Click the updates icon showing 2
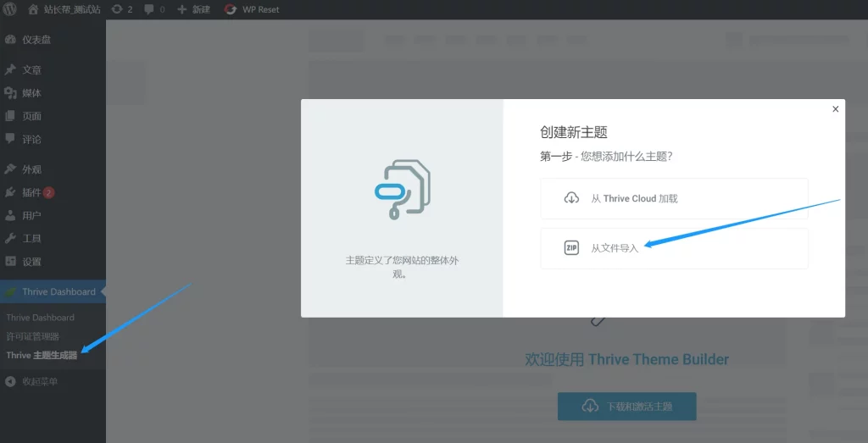The image size is (868, 443). point(122,9)
